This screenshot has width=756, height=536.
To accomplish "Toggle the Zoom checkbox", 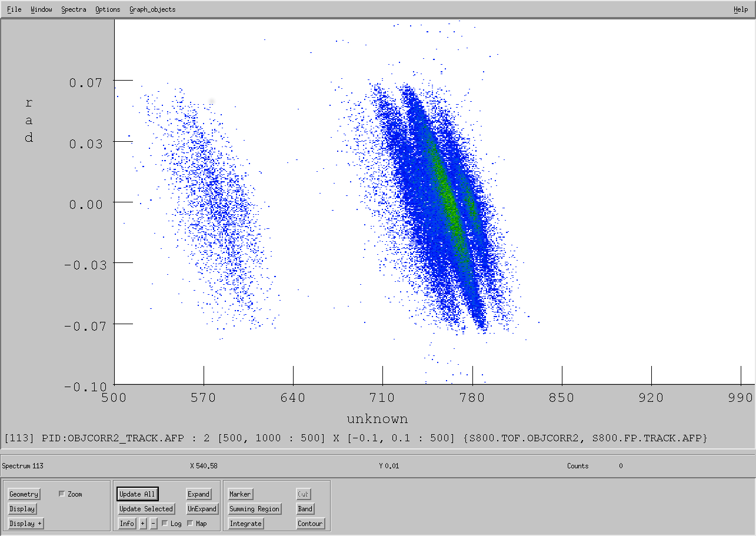I will (62, 494).
